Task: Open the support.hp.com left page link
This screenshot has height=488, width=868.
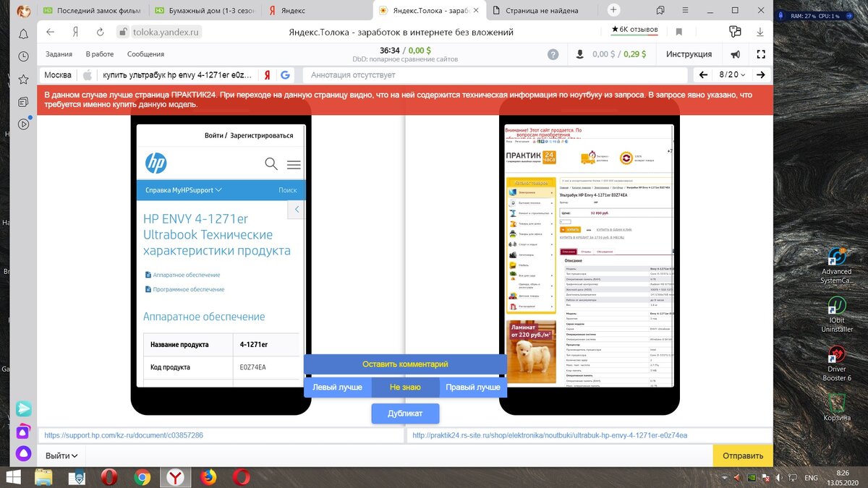Action: click(x=124, y=436)
